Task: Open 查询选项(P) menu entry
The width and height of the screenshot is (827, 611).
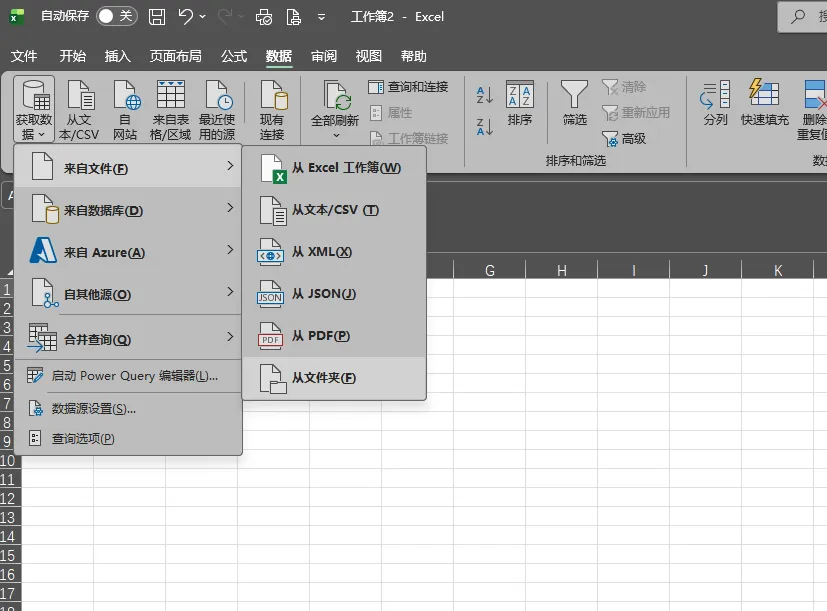Action: pyautogui.click(x=128, y=438)
